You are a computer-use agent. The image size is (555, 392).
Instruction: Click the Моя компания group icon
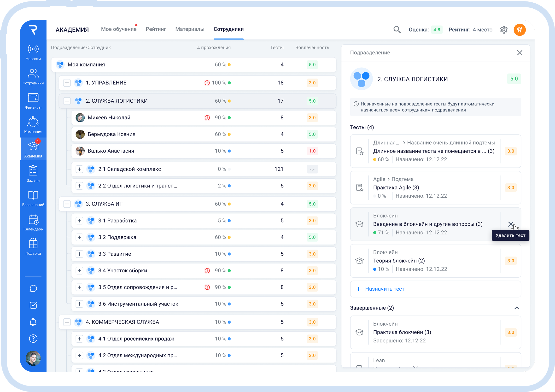pyautogui.click(x=60, y=65)
